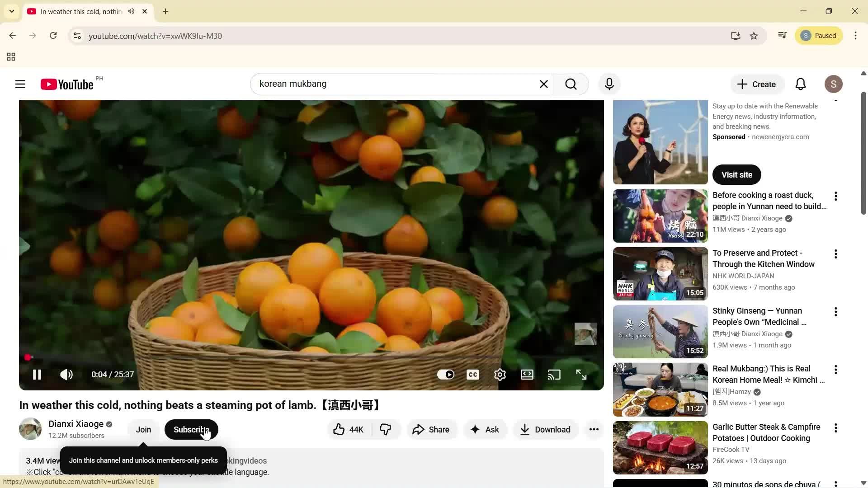Open the player settings gear
Viewport: 868px width, 488px height.
pyautogui.click(x=500, y=374)
